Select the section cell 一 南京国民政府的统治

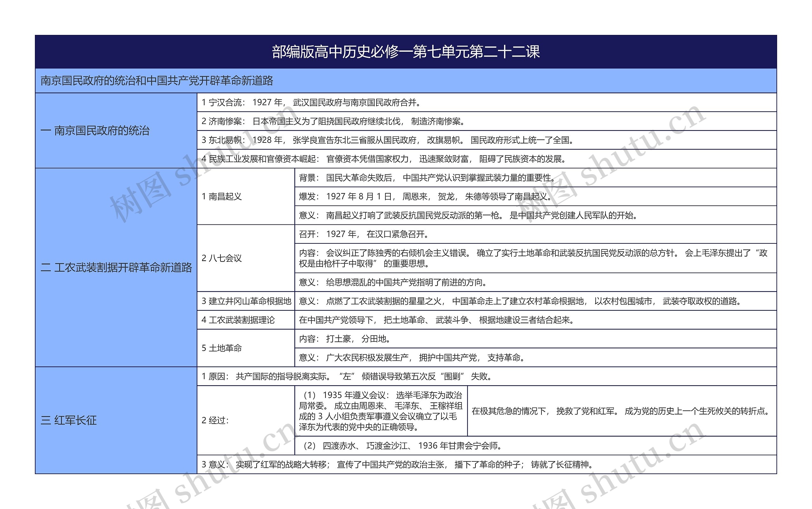pos(116,131)
